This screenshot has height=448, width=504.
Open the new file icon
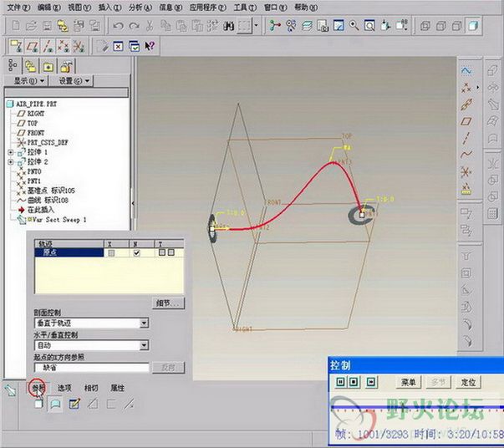[x=16, y=26]
